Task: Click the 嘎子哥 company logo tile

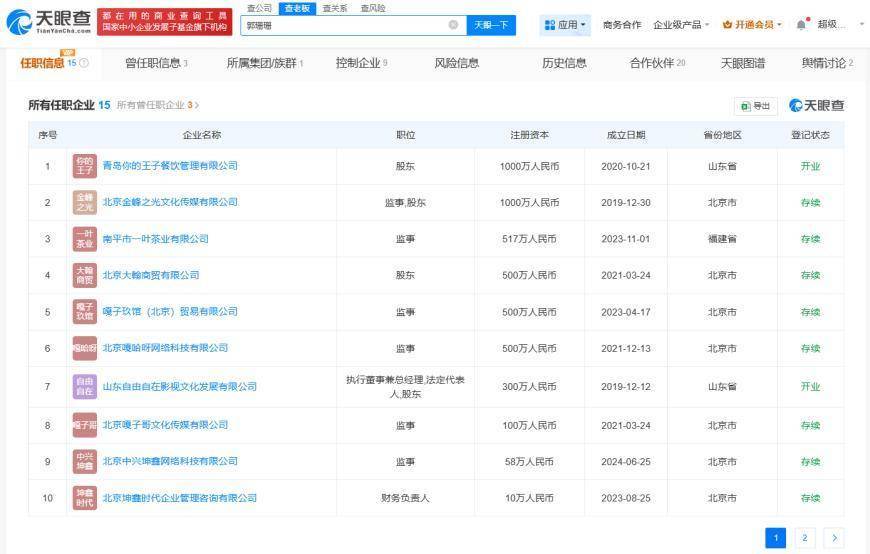Action: click(85, 425)
